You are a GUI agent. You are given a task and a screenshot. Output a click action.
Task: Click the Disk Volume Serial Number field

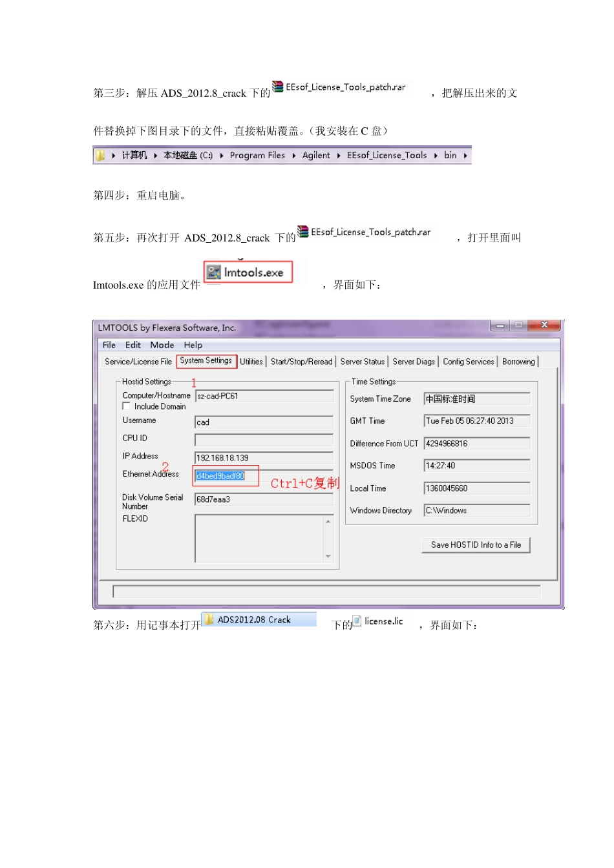click(x=264, y=499)
